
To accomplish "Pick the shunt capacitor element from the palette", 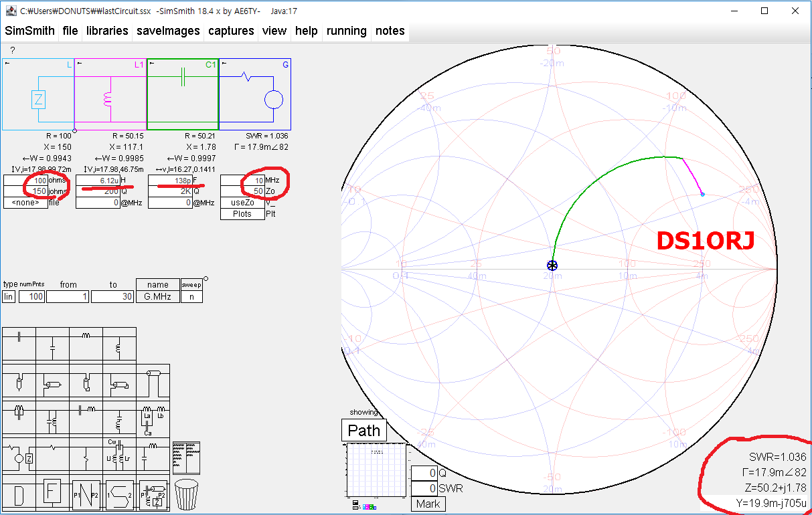I will pyautogui.click(x=53, y=344).
